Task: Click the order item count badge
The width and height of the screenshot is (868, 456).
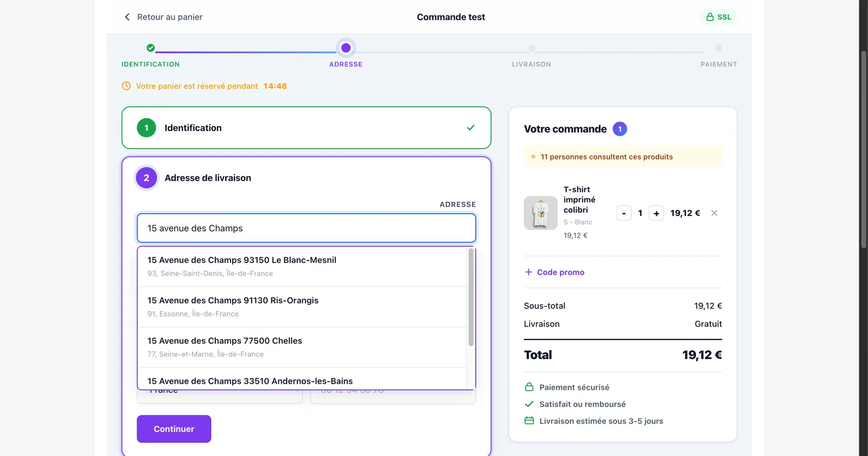Action: (x=620, y=129)
